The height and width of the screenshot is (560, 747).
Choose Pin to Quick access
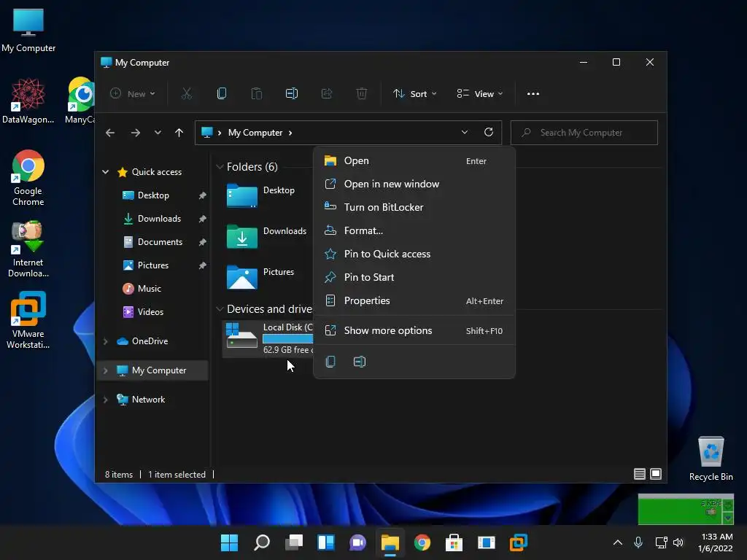pyautogui.click(x=414, y=254)
